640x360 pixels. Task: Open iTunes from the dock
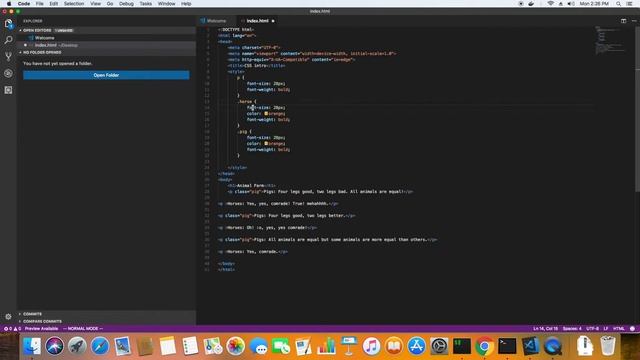pyautogui.click(x=371, y=346)
